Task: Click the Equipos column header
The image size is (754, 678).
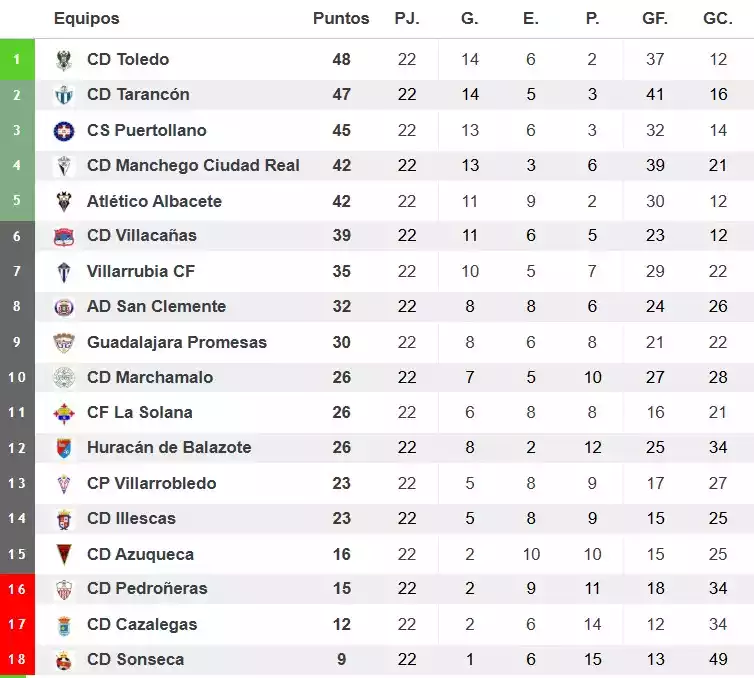Action: coord(86,18)
